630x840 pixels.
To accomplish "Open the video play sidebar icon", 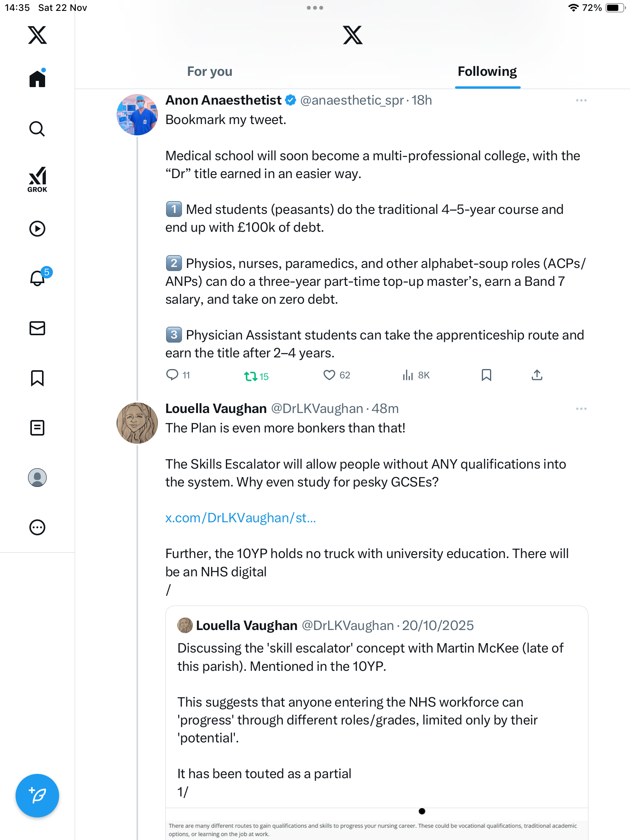I will (x=37, y=229).
